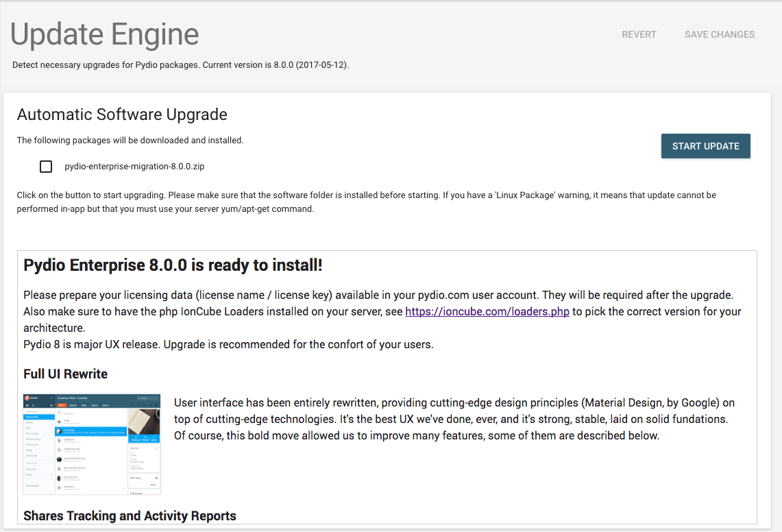Image resolution: width=782 pixels, height=532 pixels.
Task: Click the 'User interface has been entirely rewritten' paragraph
Action: [x=454, y=419]
